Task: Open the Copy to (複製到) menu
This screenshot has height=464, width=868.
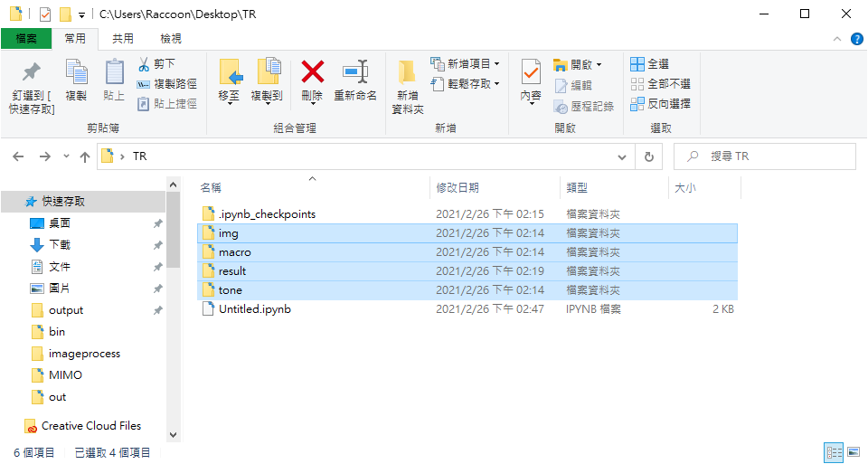Action: pyautogui.click(x=267, y=81)
